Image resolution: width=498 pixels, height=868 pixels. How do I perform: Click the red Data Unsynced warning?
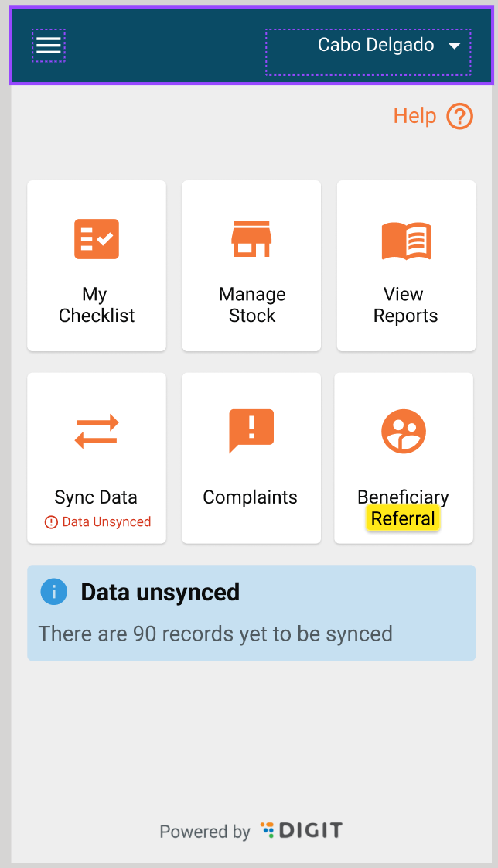click(98, 522)
